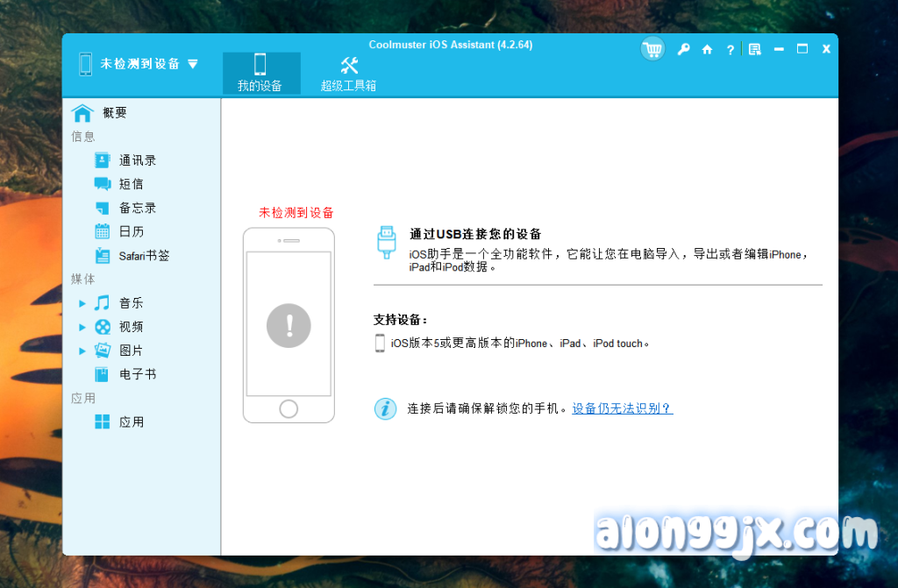
Task: Expand the 音乐 music tree arrow
Action: 82,303
